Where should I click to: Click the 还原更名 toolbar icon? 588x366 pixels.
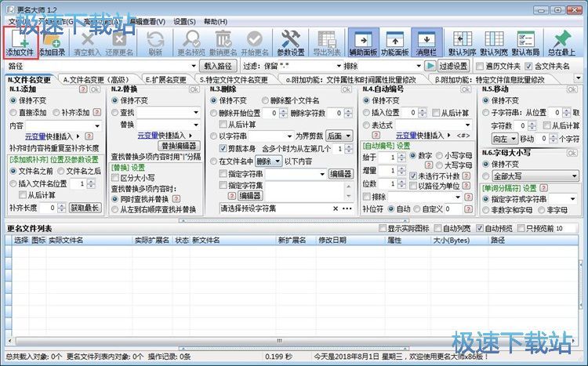click(119, 42)
